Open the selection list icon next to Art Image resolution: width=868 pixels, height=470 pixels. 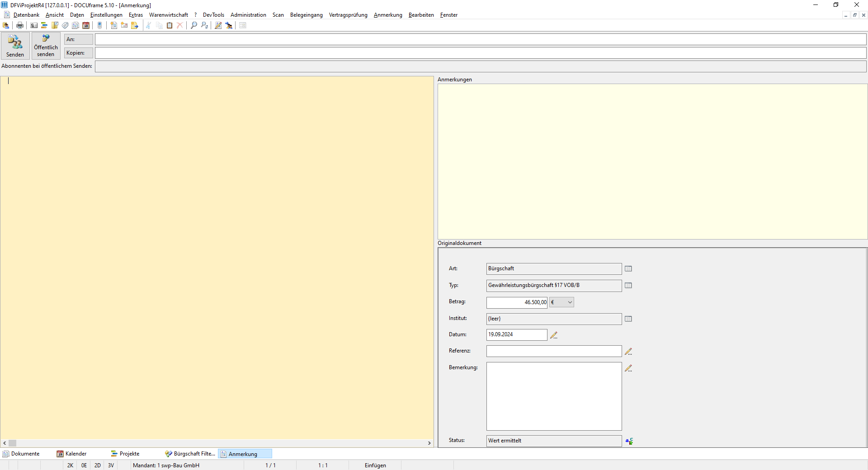[x=628, y=269]
